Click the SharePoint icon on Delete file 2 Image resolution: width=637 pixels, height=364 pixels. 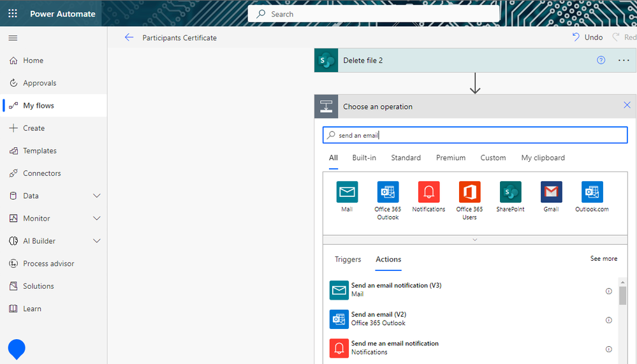tap(326, 60)
